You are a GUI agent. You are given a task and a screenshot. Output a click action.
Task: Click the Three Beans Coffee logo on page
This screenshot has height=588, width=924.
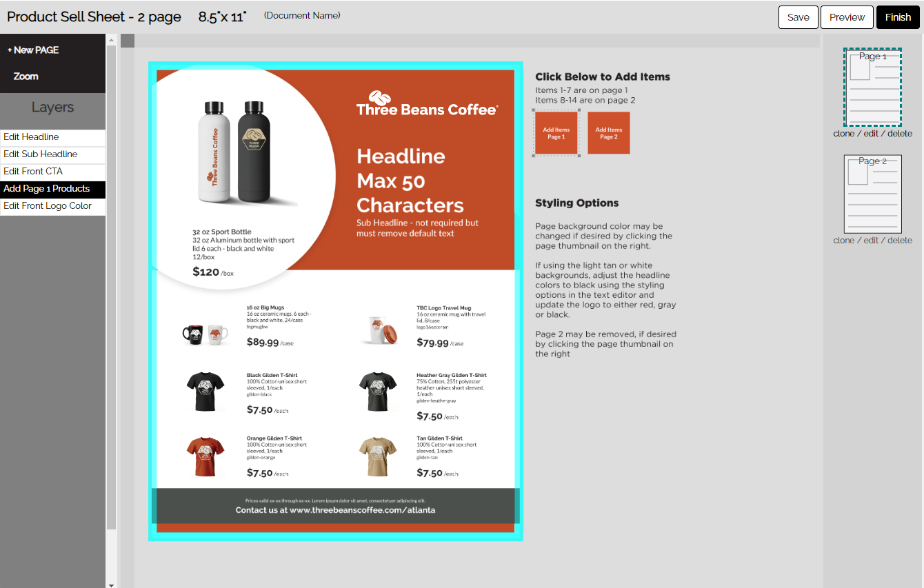coord(427,103)
